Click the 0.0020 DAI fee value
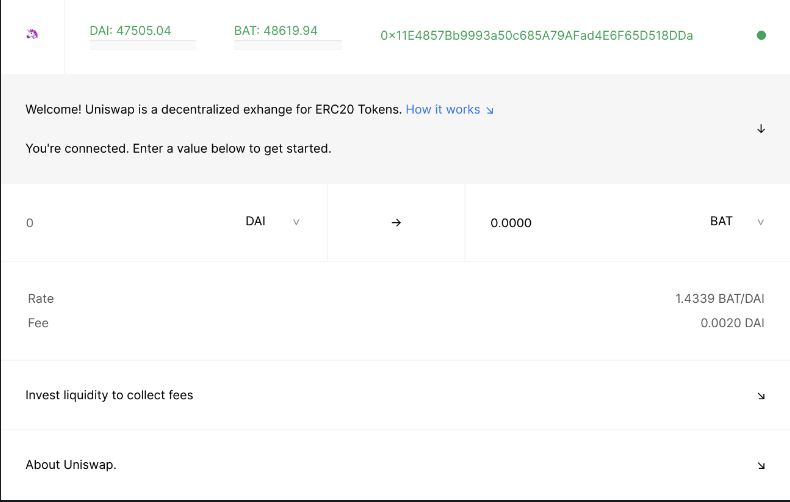This screenshot has height=502, width=790. point(732,323)
